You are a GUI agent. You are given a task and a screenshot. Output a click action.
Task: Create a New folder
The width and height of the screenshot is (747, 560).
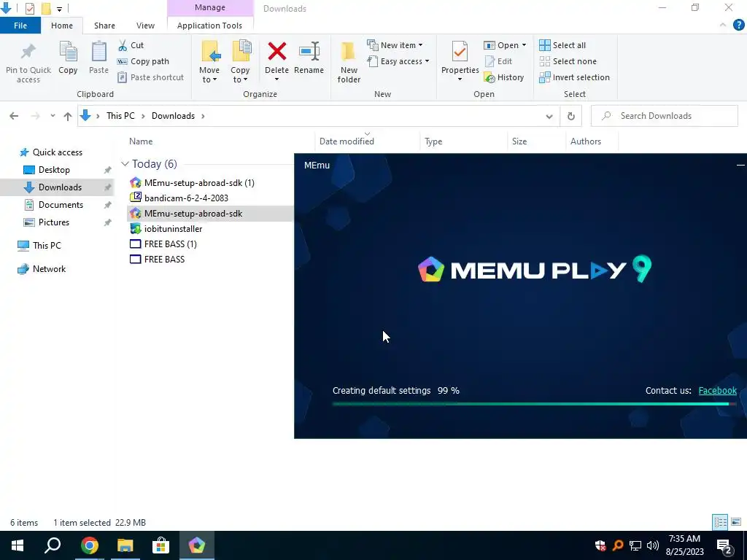(x=349, y=63)
